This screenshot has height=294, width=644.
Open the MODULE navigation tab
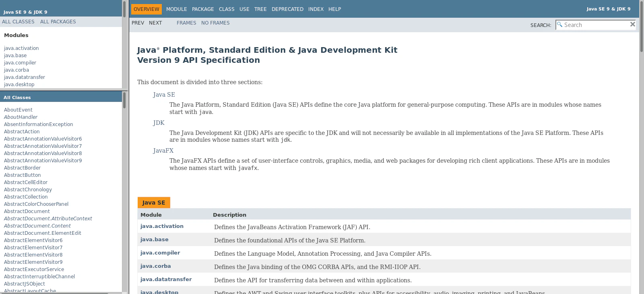(x=176, y=9)
